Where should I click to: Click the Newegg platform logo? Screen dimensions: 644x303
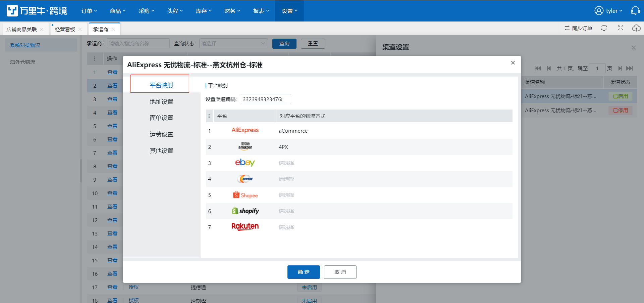(x=245, y=179)
